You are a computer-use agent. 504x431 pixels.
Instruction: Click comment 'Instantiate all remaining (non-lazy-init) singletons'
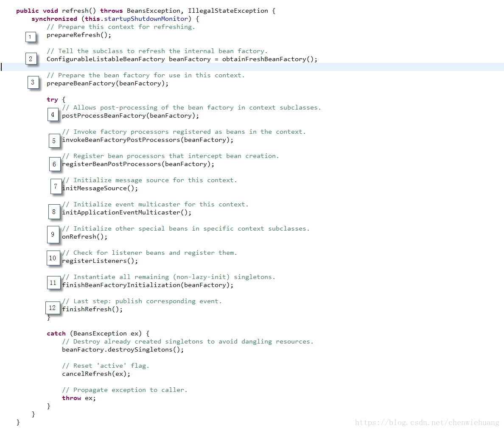[x=169, y=277]
